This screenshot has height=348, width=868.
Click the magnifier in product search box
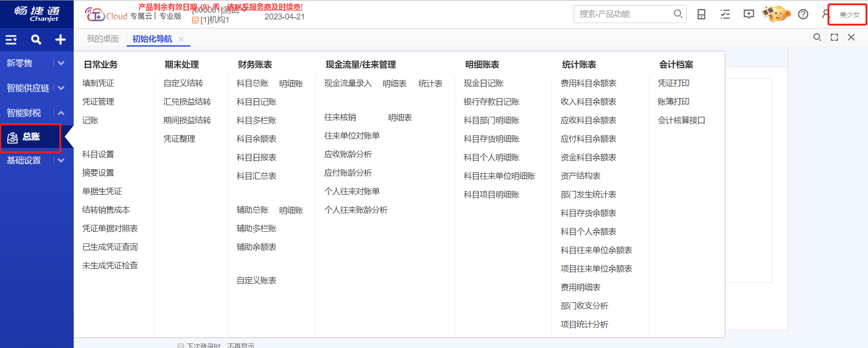[678, 14]
